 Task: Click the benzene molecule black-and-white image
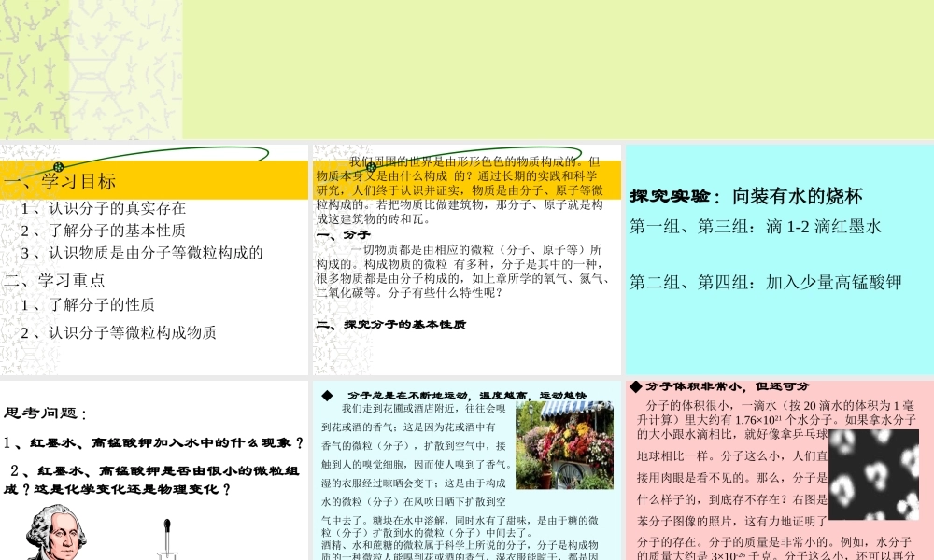(873, 474)
